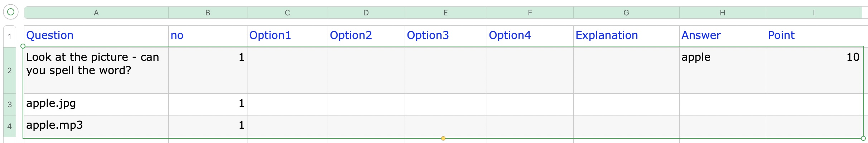Click the yellow fill handle below selection
The image size is (868, 143).
443,138
